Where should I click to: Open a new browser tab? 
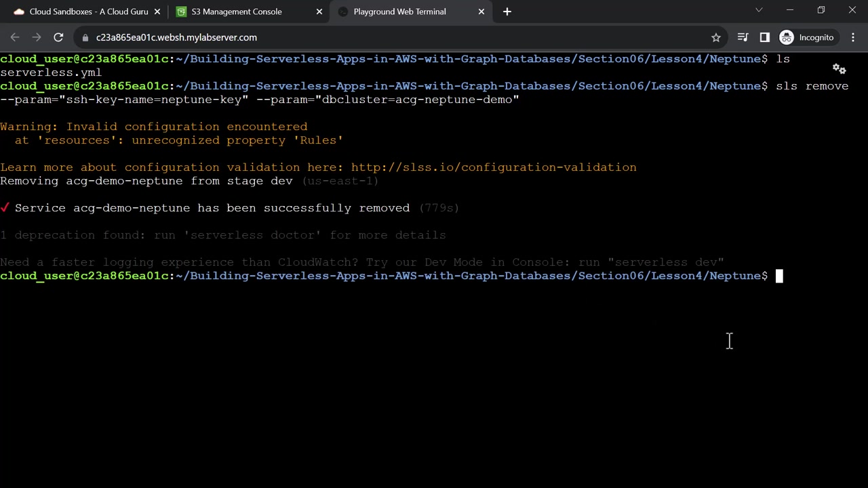coord(507,12)
